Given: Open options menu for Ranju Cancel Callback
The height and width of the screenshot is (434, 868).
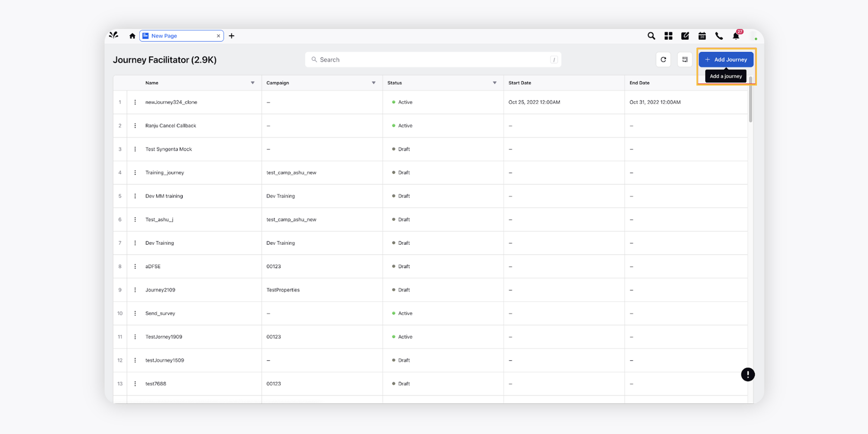Looking at the screenshot, I should tap(135, 126).
